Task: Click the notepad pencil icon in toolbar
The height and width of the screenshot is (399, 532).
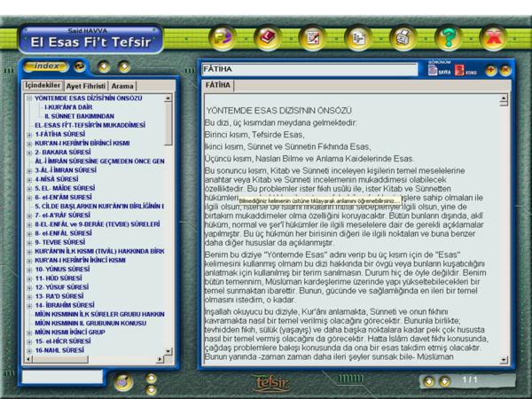Action: tap(312, 38)
